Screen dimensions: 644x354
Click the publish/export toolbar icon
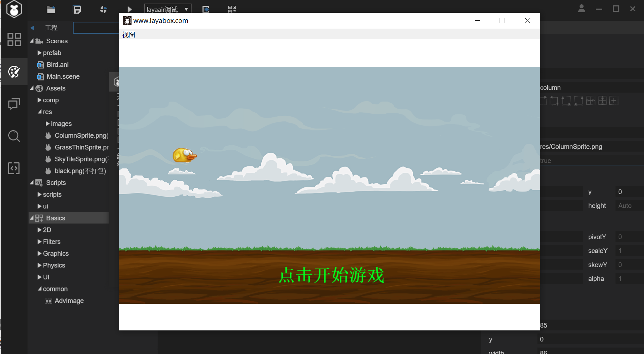click(206, 9)
